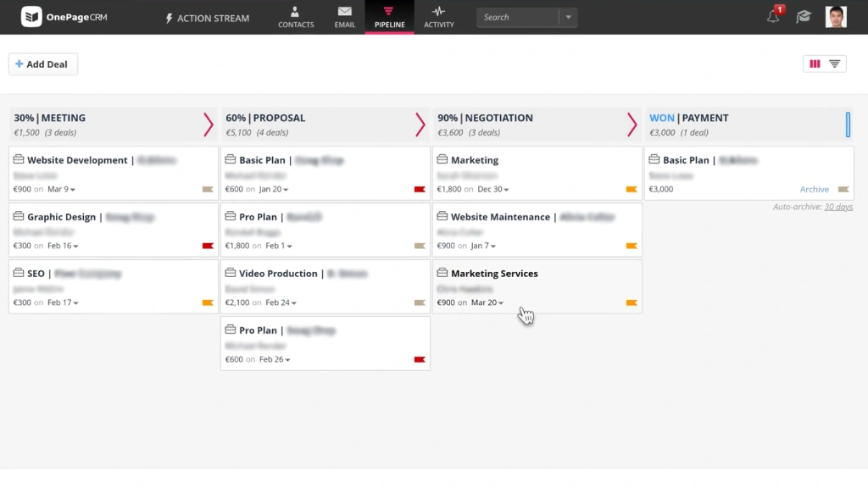Open the Jan 20 date dropdown

pos(274,189)
